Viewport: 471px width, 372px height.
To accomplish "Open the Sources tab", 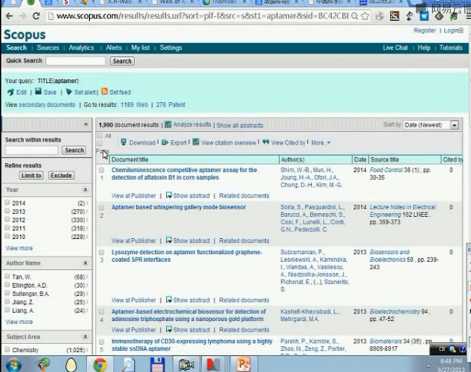I will pyautogui.click(x=48, y=48).
